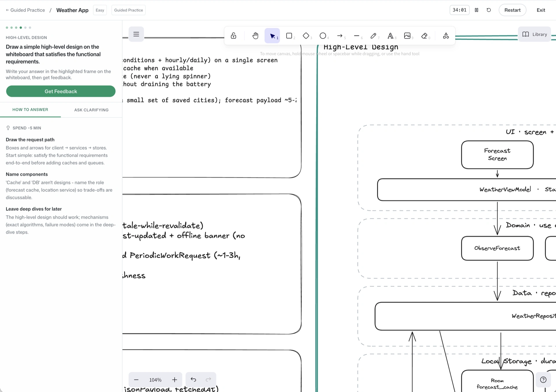
Task: Zoom in the canvas
Action: pos(174,380)
